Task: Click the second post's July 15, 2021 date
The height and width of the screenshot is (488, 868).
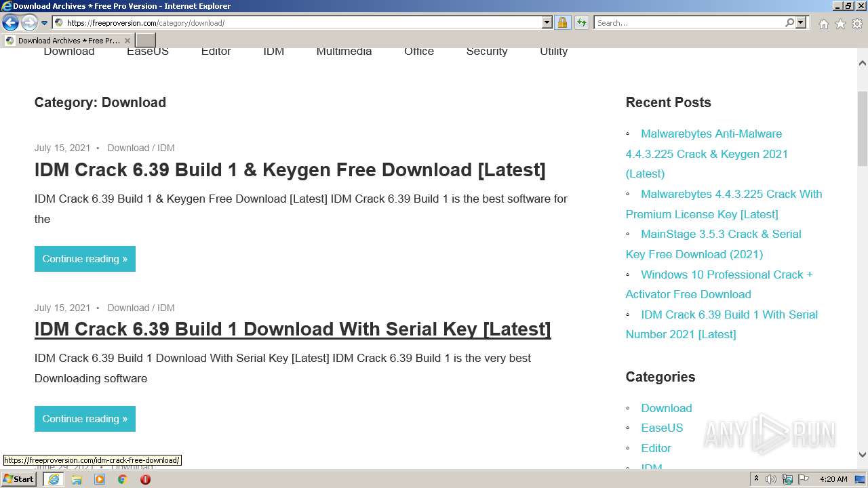Action: pos(62,308)
